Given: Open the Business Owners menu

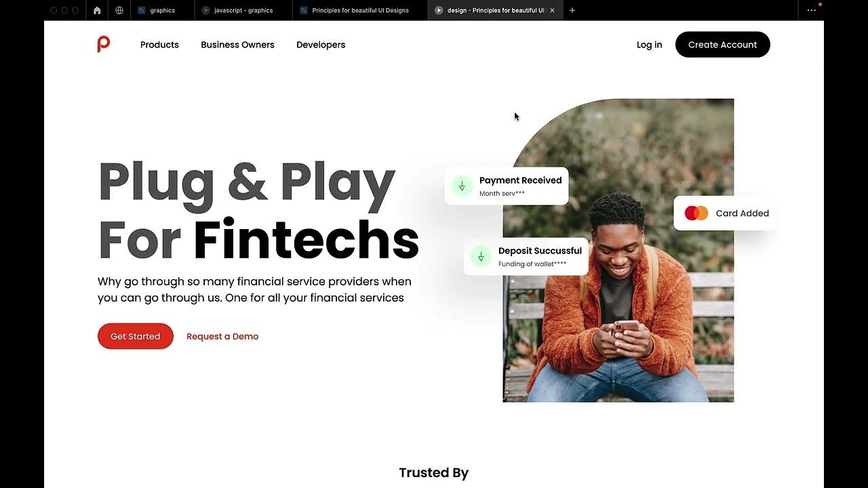Looking at the screenshot, I should point(237,45).
